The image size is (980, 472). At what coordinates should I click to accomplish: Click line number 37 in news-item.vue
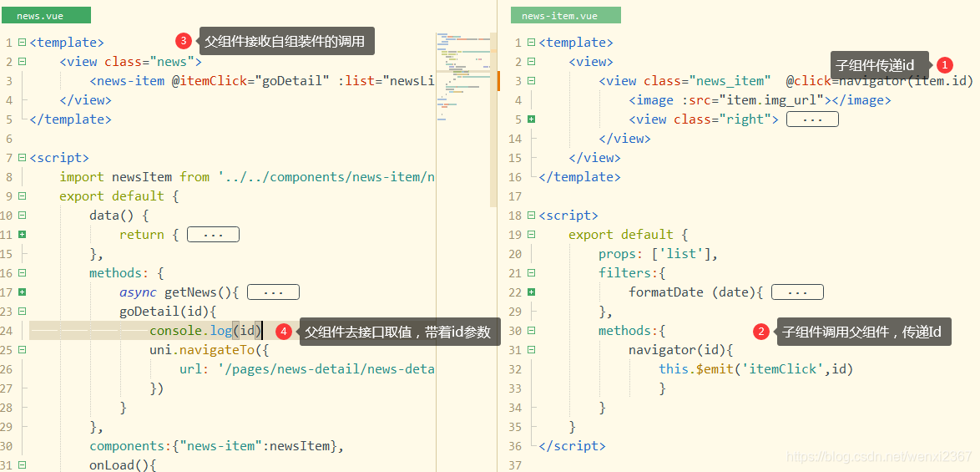point(515,465)
